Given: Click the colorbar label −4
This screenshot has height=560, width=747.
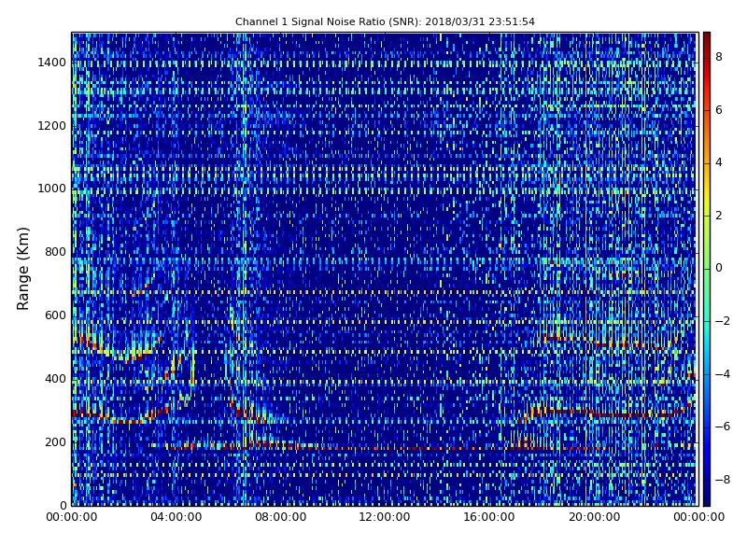Looking at the screenshot, I should click(723, 374).
